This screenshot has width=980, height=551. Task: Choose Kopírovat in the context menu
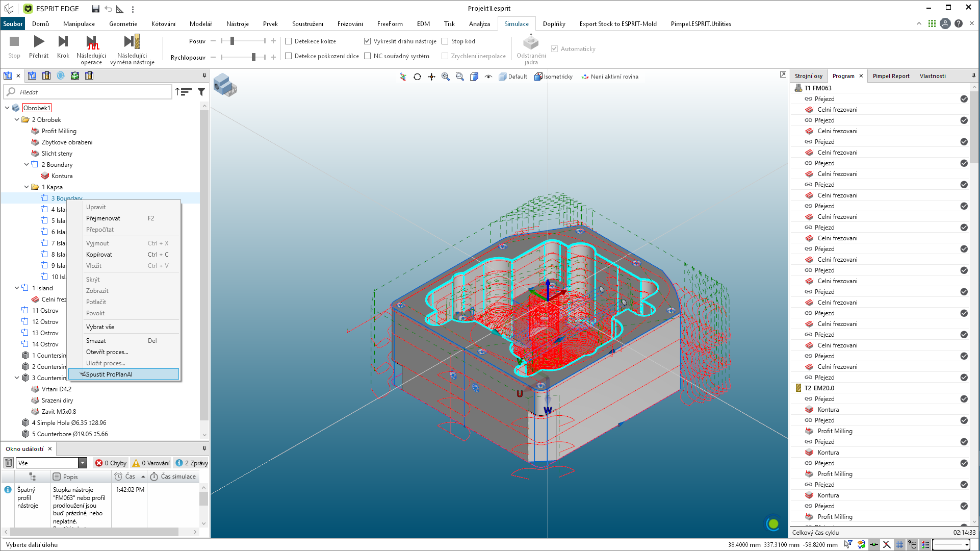[x=99, y=255]
